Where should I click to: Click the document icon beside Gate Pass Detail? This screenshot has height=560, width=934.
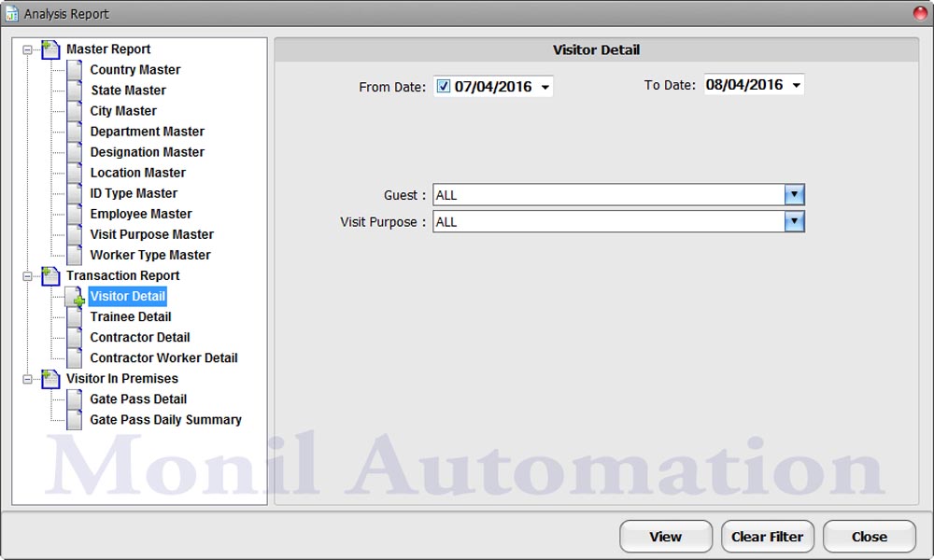[75, 399]
